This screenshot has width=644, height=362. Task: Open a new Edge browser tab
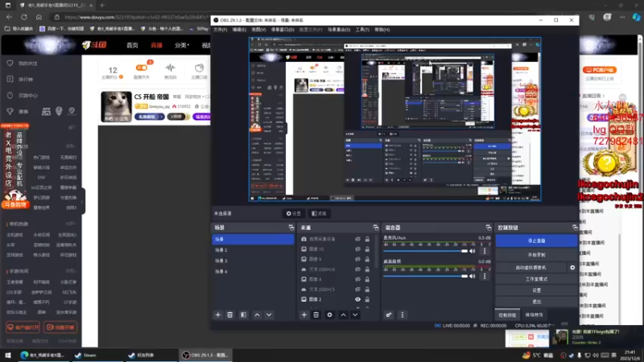point(102,6)
